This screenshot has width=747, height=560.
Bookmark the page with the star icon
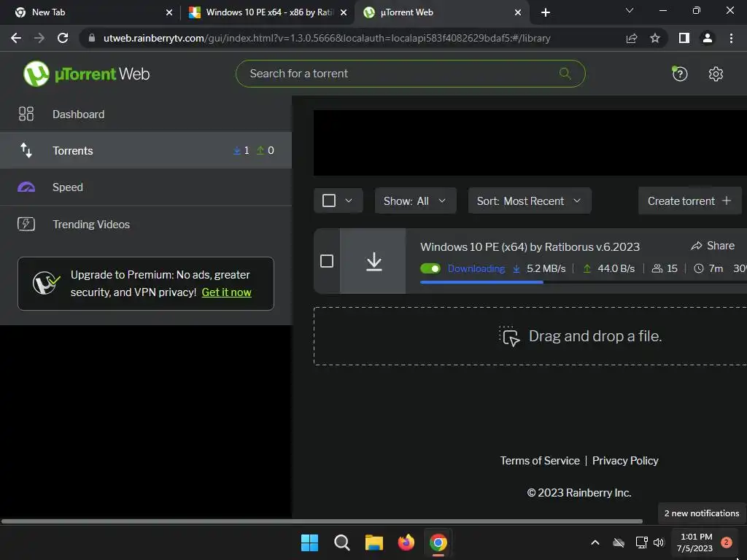pyautogui.click(x=655, y=38)
